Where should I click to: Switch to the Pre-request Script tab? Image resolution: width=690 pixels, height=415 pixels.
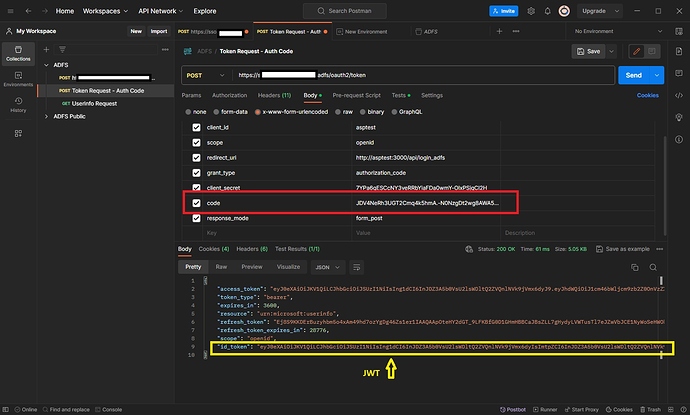click(356, 95)
